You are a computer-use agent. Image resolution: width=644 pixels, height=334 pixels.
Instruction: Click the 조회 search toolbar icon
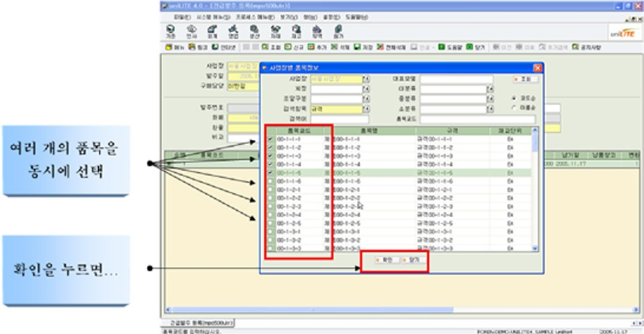coord(271,47)
